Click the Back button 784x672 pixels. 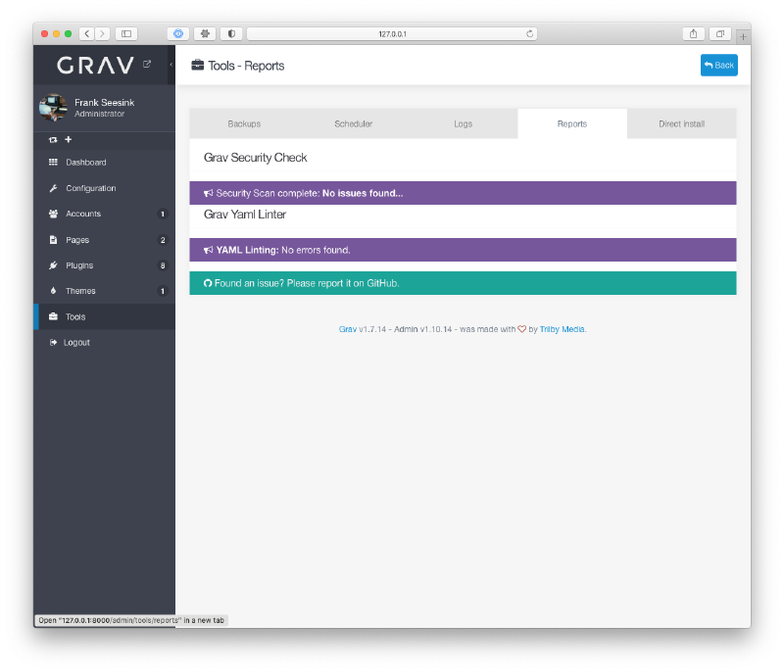[719, 65]
